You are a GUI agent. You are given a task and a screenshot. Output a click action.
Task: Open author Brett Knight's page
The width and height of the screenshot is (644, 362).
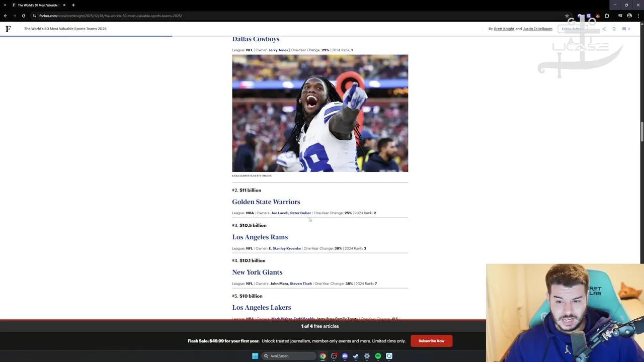tap(504, 29)
